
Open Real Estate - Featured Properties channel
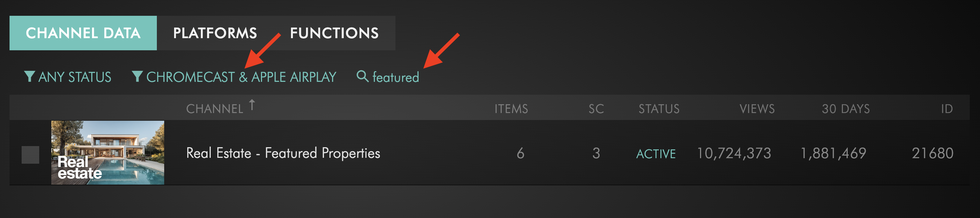point(283,153)
